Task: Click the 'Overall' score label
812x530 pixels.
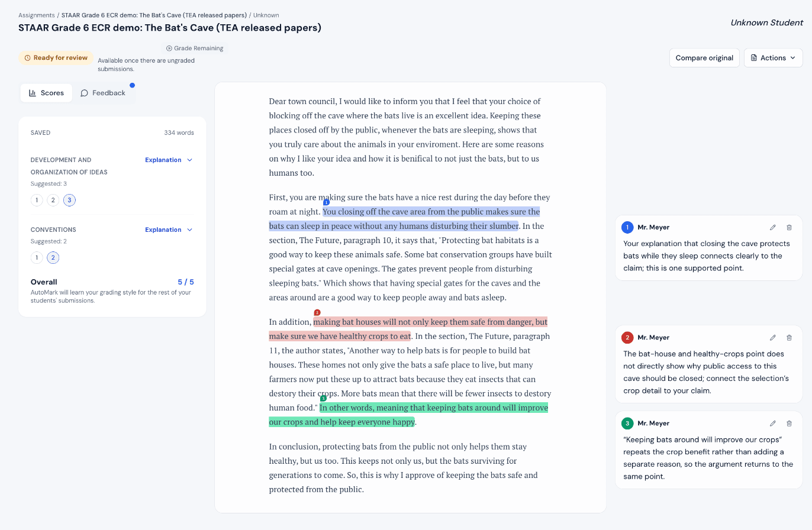Action: [44, 282]
